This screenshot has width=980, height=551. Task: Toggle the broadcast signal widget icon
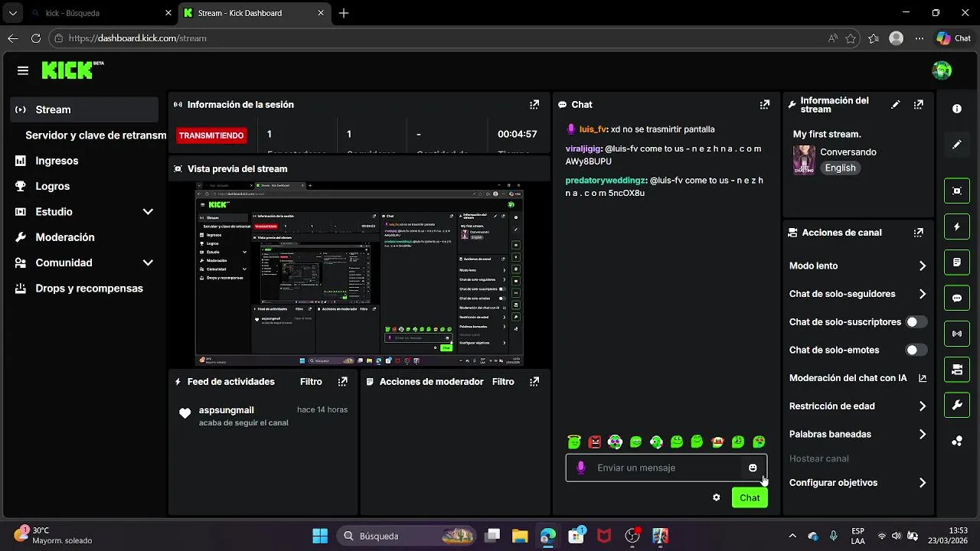957,334
